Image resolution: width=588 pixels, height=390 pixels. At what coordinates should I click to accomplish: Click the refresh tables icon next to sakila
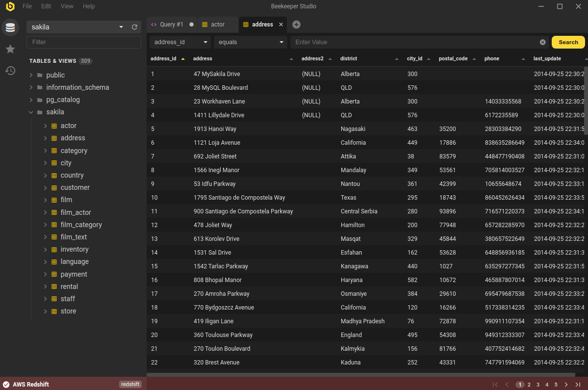click(135, 27)
